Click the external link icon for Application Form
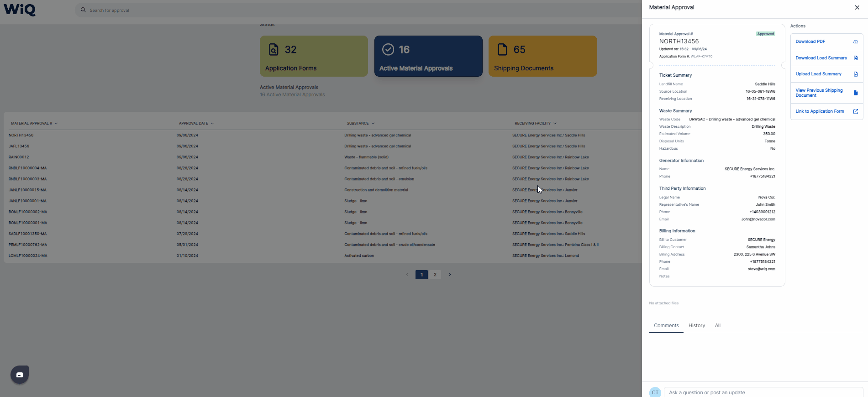868x397 pixels. pyautogui.click(x=856, y=111)
